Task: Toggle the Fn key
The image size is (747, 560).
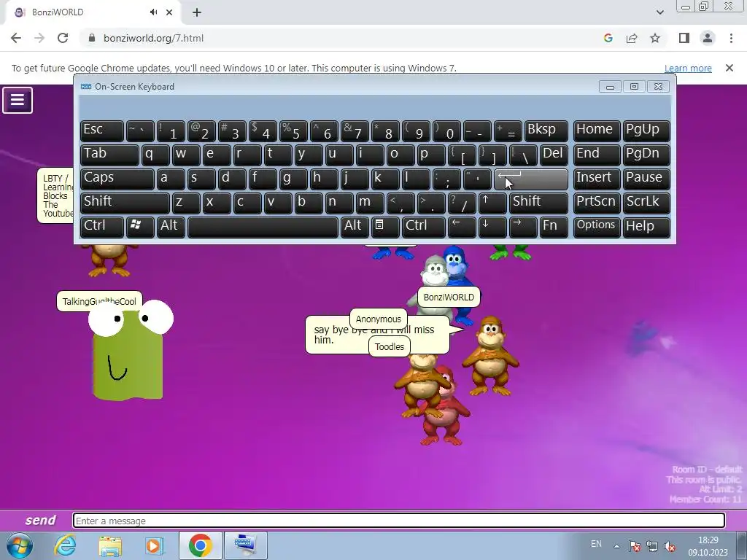Action: tap(554, 227)
